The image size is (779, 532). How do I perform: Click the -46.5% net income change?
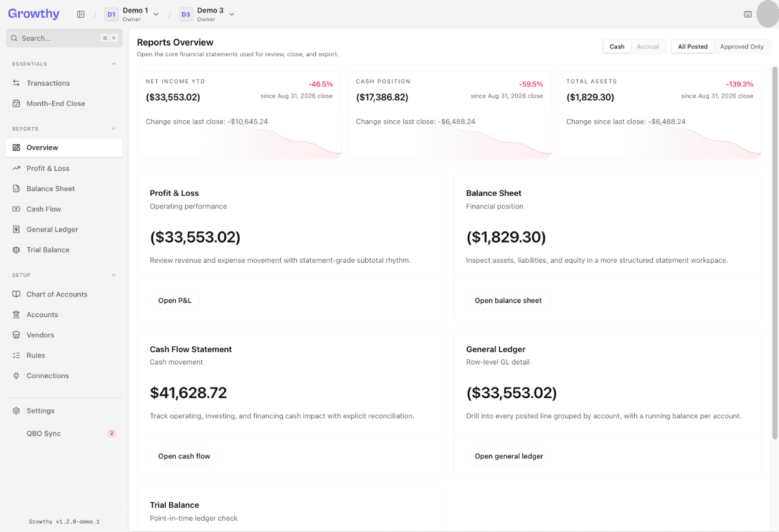tap(320, 84)
